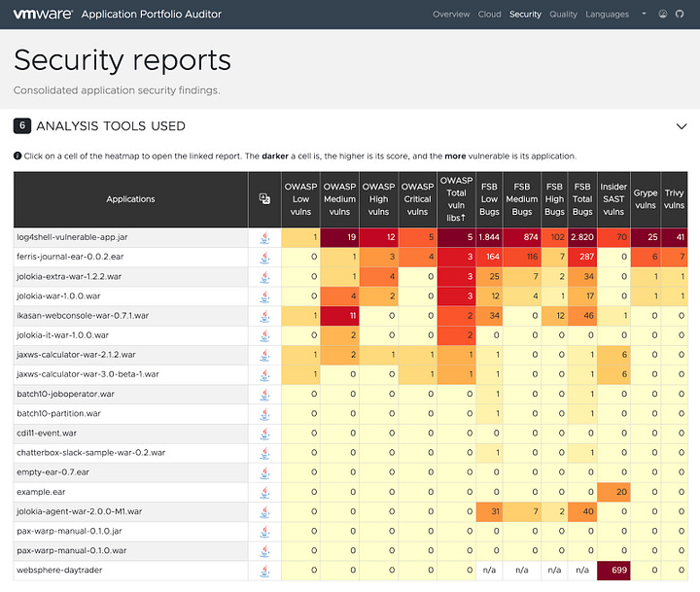Open the Languages tab

[x=607, y=15]
